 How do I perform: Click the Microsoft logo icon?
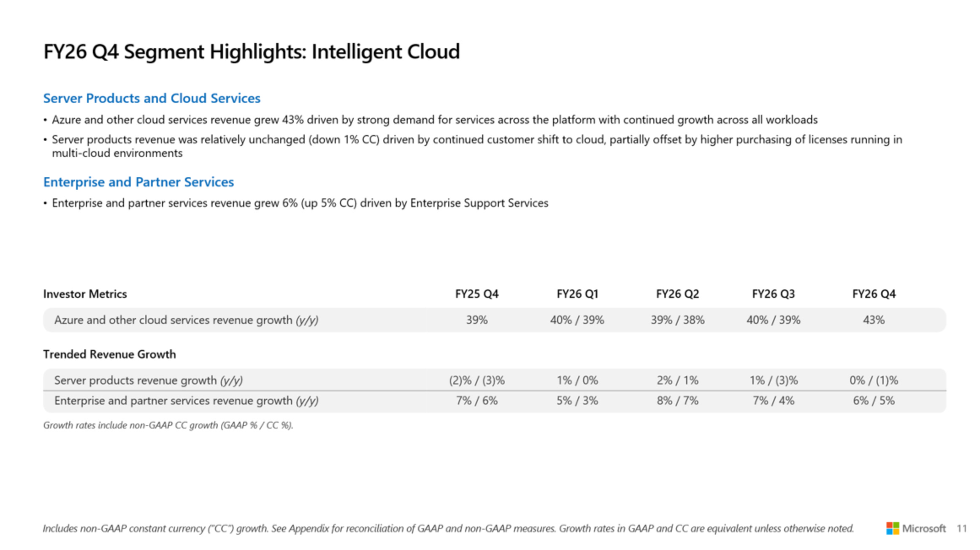[x=892, y=528]
